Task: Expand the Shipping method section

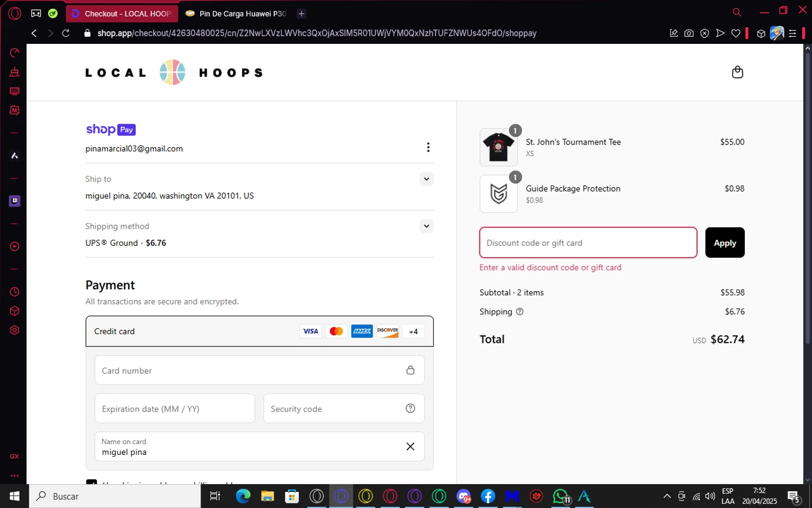Action: [x=427, y=226]
